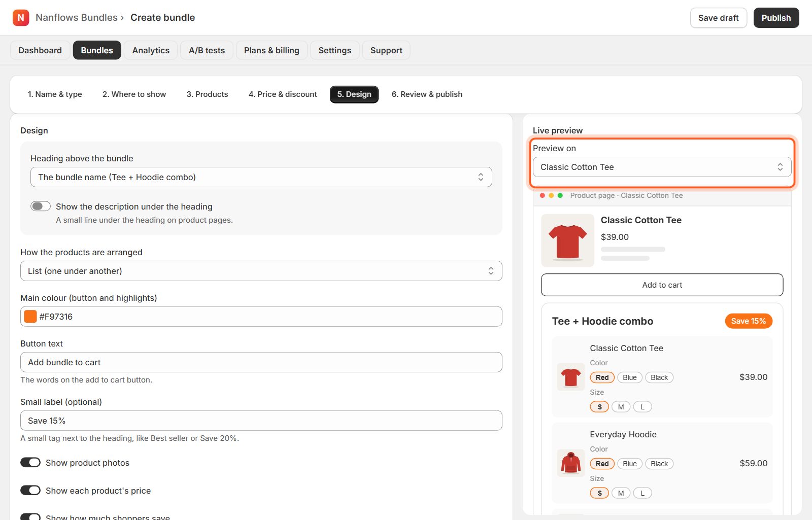Click the Button text input field
Screen dimensions: 812x520
point(261,362)
